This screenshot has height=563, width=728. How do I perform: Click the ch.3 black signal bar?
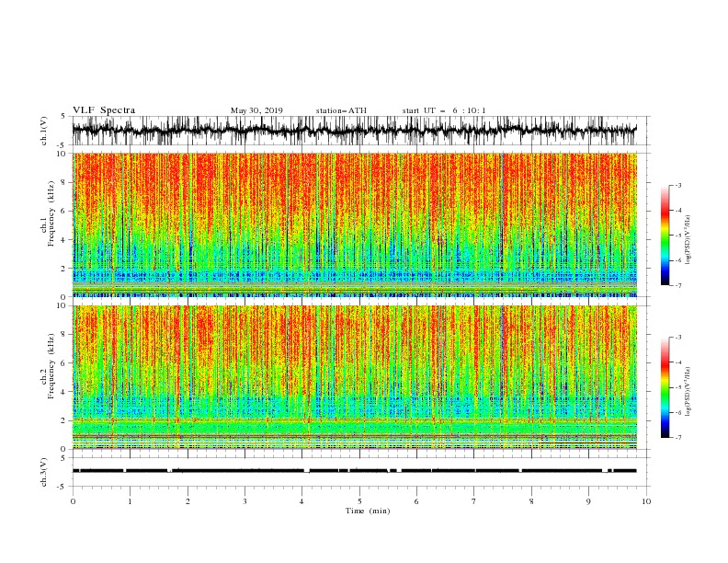355,471
